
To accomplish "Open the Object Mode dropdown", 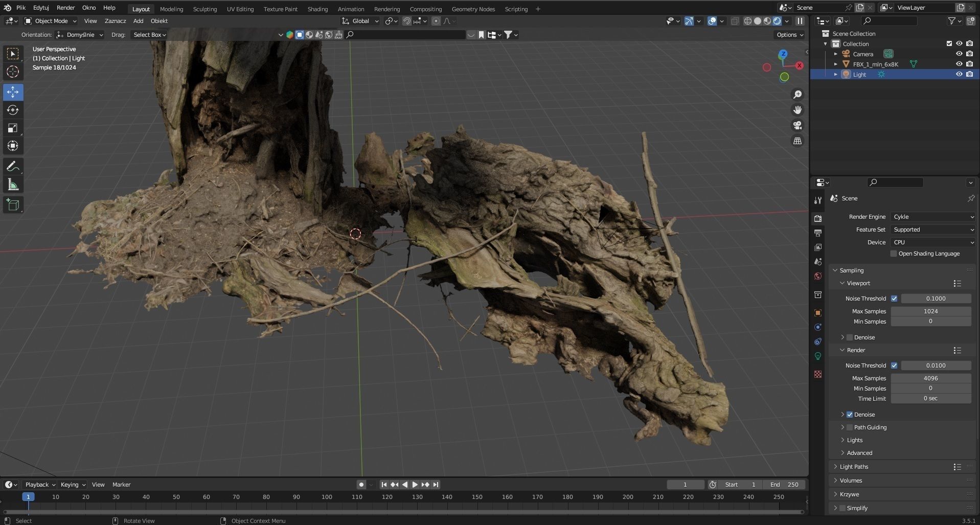I will tap(51, 21).
